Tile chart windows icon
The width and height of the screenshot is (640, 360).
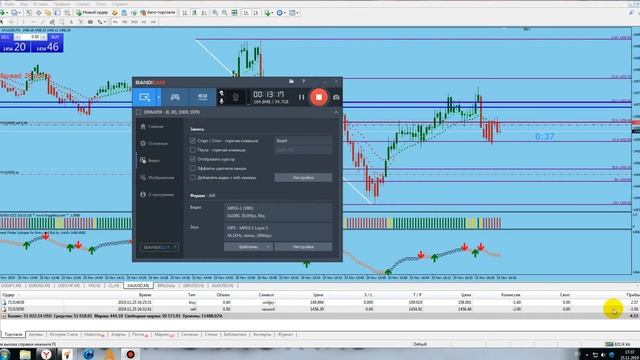(234, 13)
